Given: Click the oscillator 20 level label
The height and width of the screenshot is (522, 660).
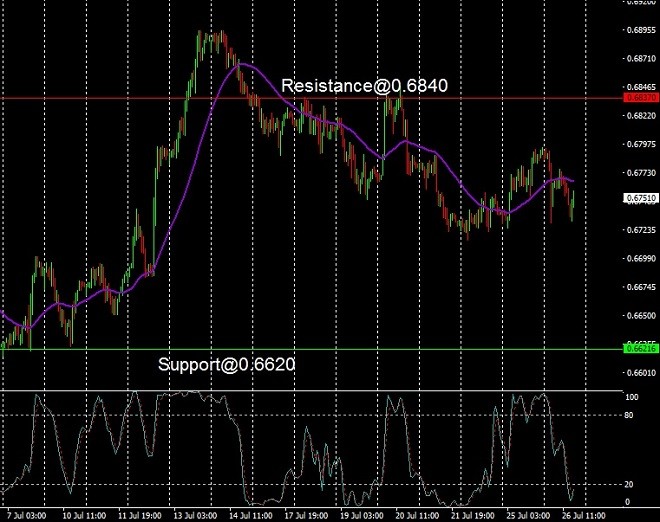Looking at the screenshot, I should 629,485.
